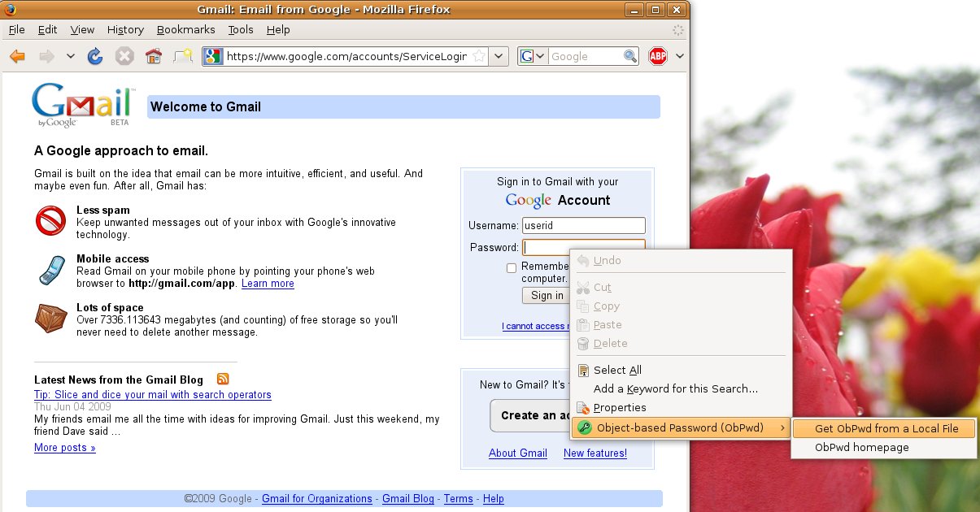Open the Adblock Plus dropdown arrow
The image size is (980, 512).
click(x=680, y=56)
